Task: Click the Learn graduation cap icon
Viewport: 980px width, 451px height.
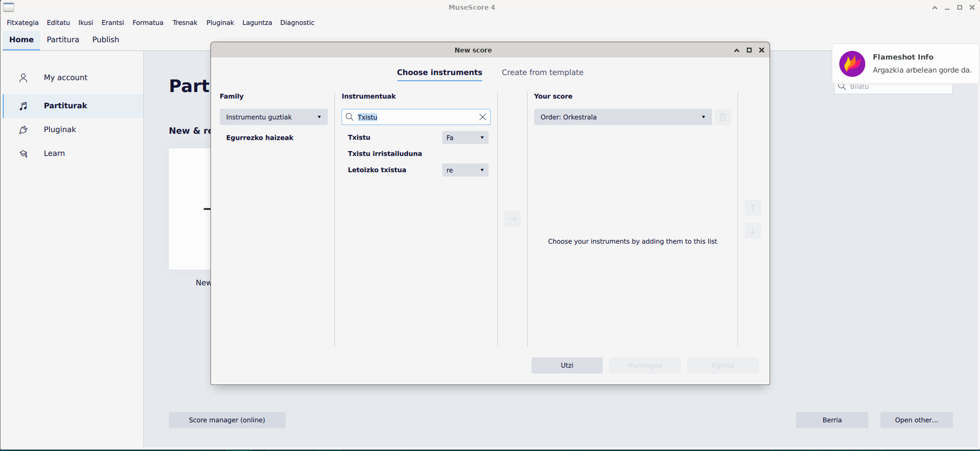Action: (x=23, y=154)
